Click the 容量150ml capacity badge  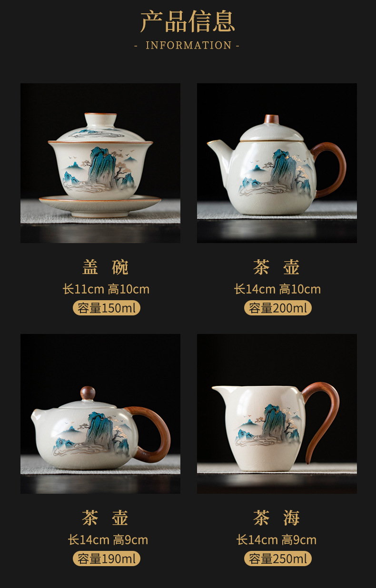(x=107, y=308)
